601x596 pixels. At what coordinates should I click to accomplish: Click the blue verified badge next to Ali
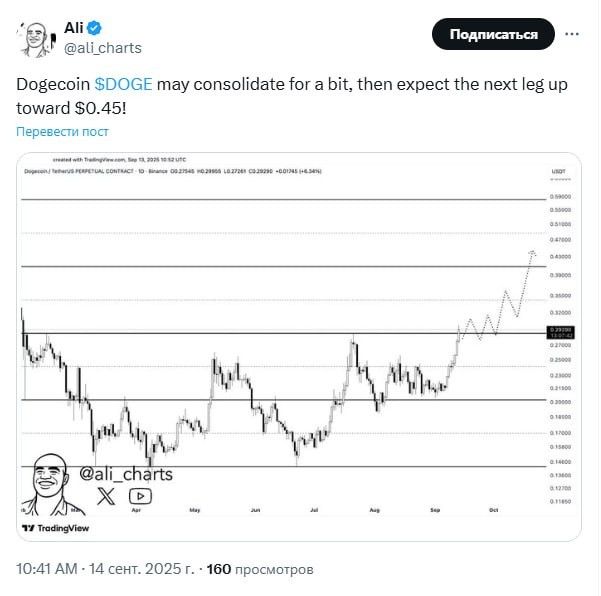[103, 27]
